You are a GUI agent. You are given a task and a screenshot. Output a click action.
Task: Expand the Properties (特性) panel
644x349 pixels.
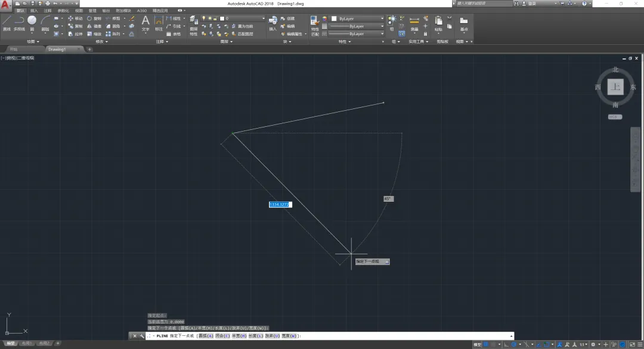[344, 42]
